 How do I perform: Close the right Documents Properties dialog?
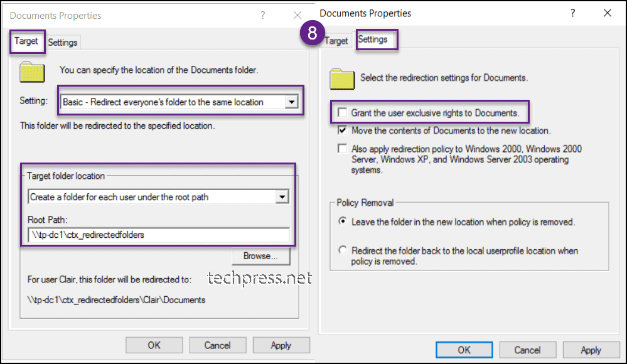[x=608, y=13]
